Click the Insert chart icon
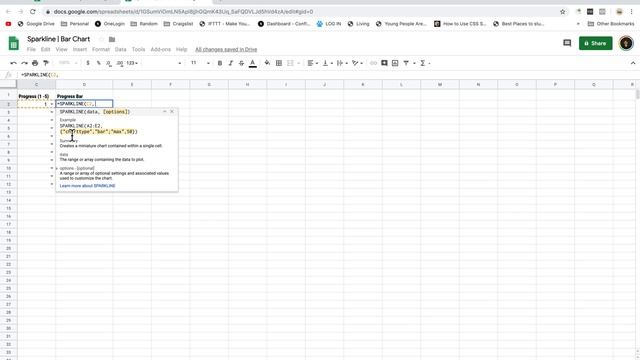This screenshot has width=640, height=360. [395, 63]
